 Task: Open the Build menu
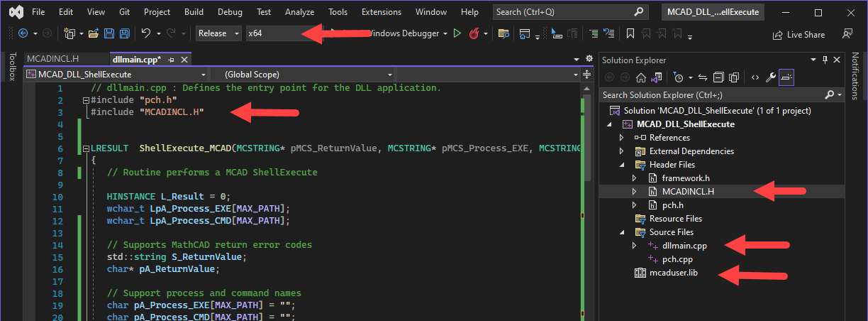[194, 12]
